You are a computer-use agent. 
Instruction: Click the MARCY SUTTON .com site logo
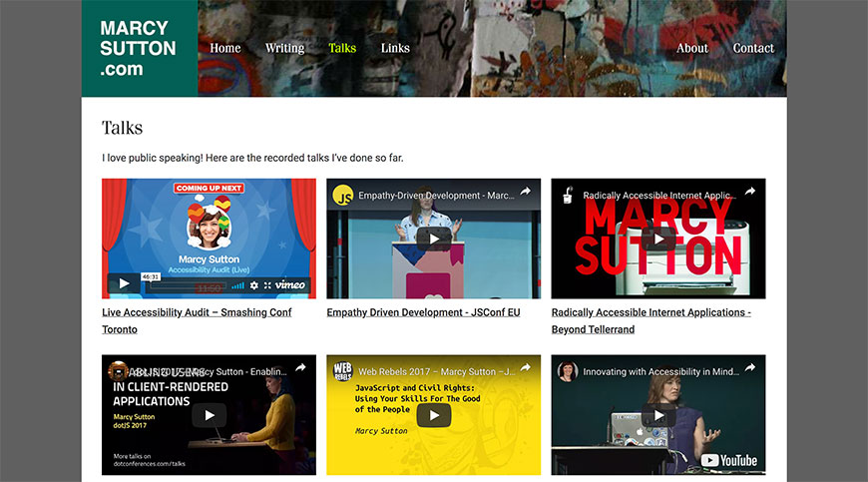(138, 48)
